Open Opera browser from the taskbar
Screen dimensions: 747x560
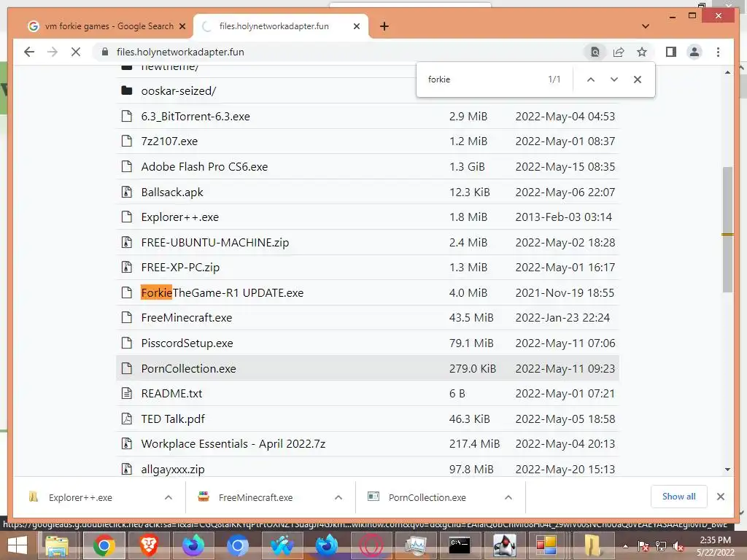pyautogui.click(x=371, y=545)
